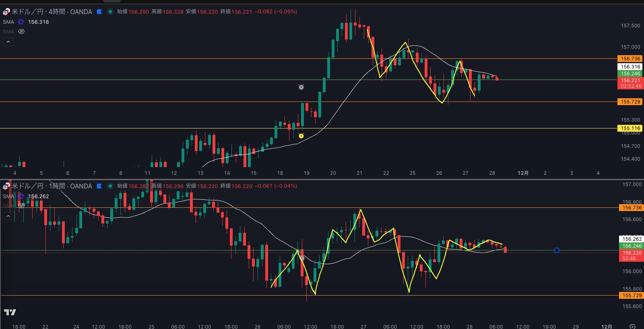Open symbol search from 米ドル/円 4時間 title
This screenshot has height=329, width=644.
click(52, 12)
